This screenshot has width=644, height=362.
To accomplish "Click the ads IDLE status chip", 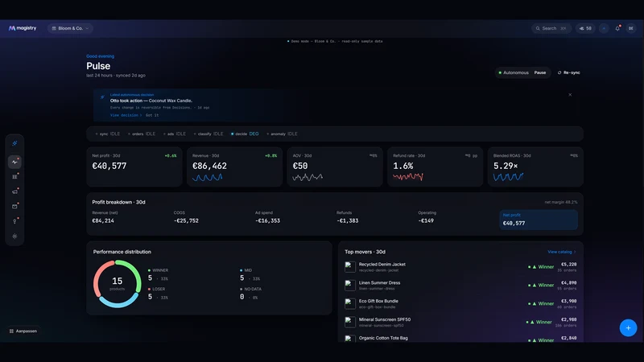I will (x=174, y=134).
